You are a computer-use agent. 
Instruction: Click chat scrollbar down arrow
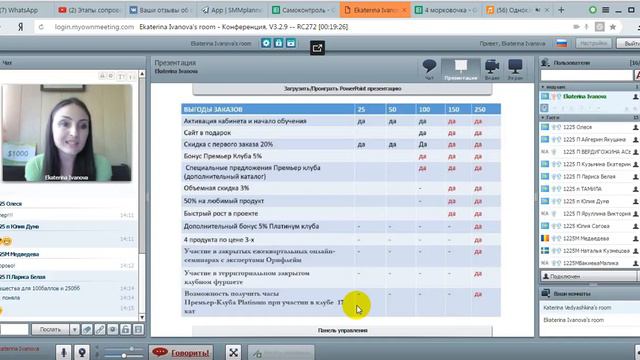142,317
